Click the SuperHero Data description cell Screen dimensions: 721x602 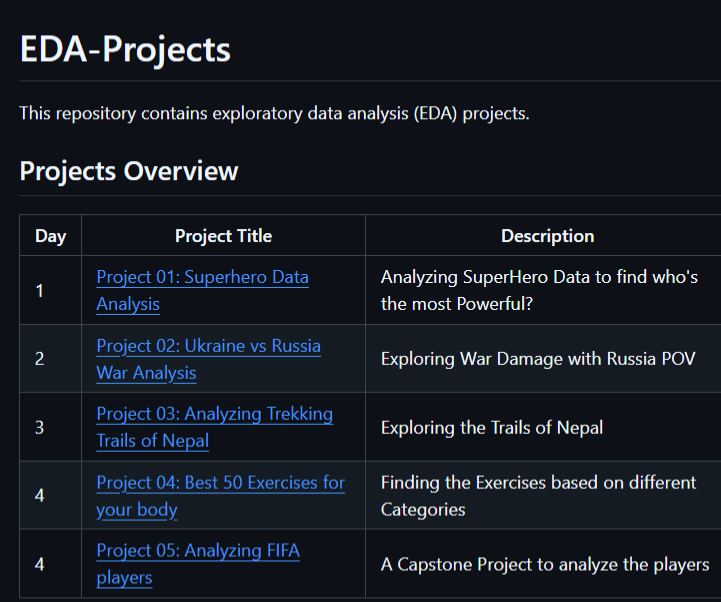pos(539,290)
